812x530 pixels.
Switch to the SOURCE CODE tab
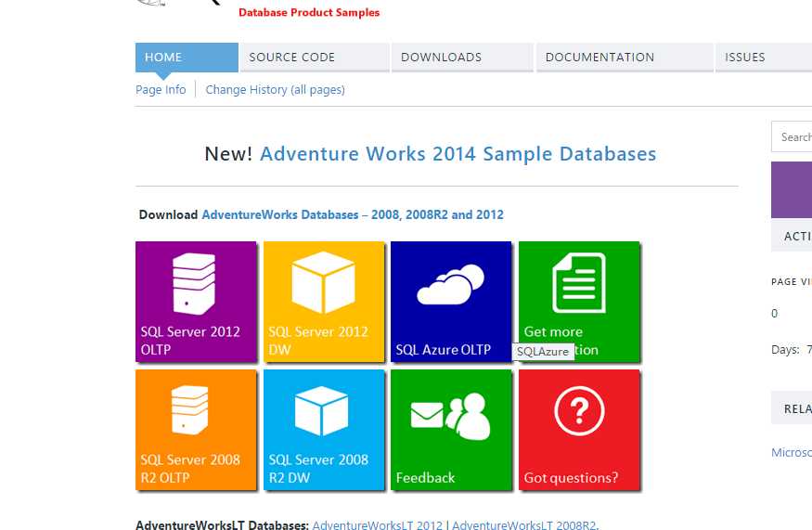pyautogui.click(x=315, y=57)
